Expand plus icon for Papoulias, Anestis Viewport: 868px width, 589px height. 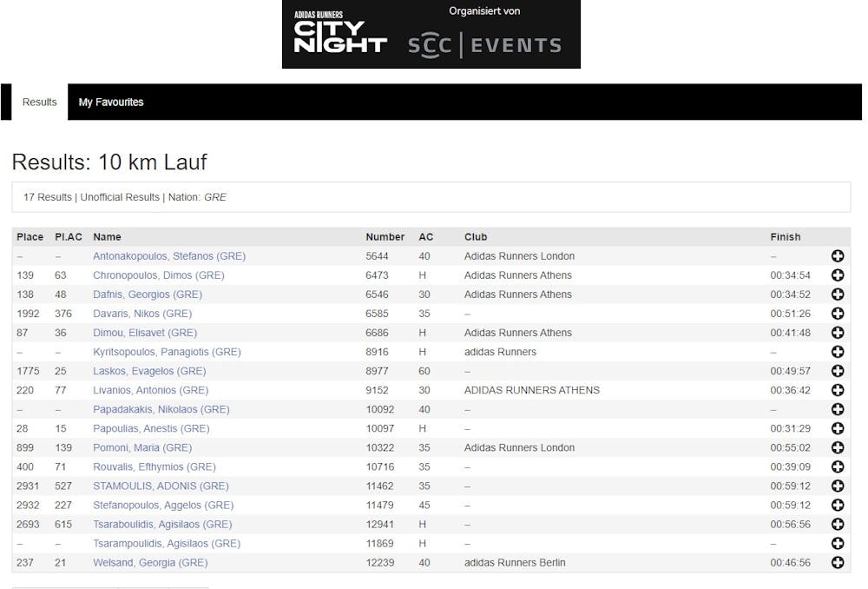(x=838, y=428)
